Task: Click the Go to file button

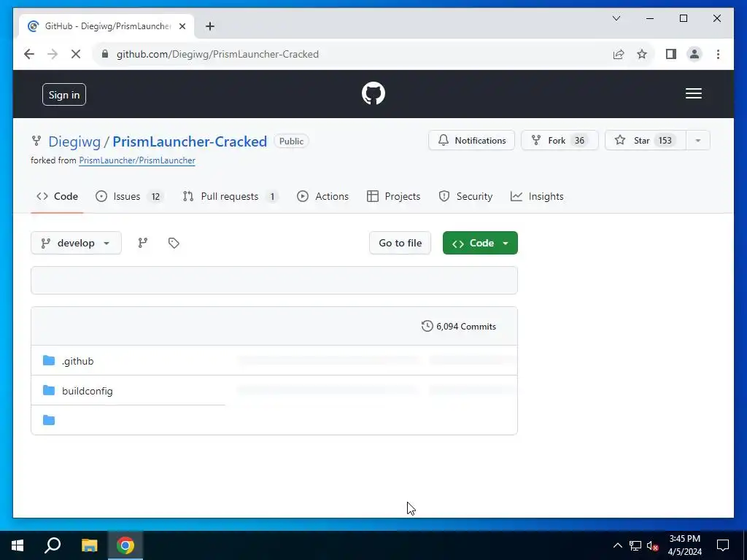Action: [400, 243]
